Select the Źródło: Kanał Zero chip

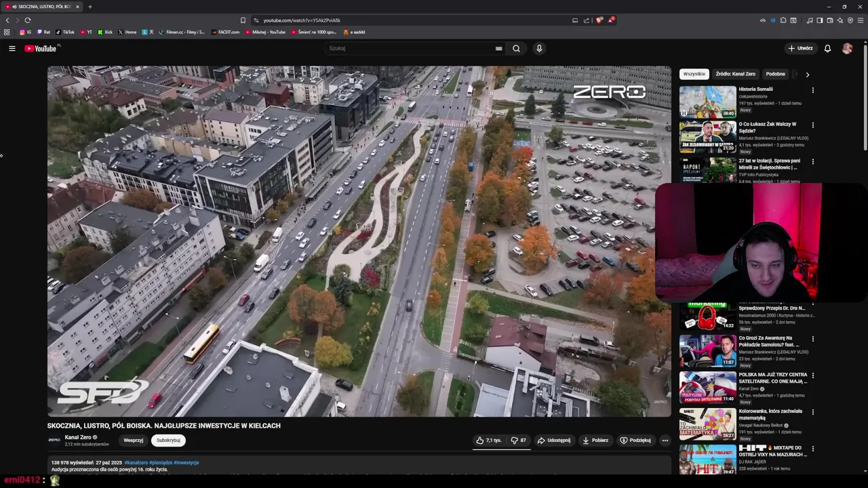pyautogui.click(x=735, y=74)
